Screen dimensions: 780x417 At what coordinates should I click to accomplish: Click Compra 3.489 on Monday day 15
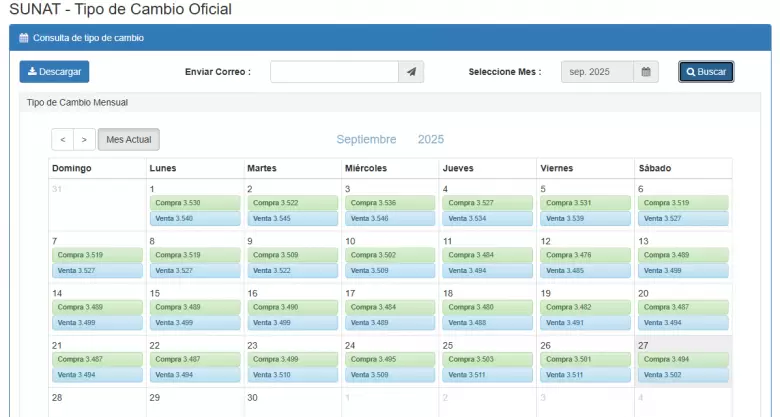click(195, 307)
